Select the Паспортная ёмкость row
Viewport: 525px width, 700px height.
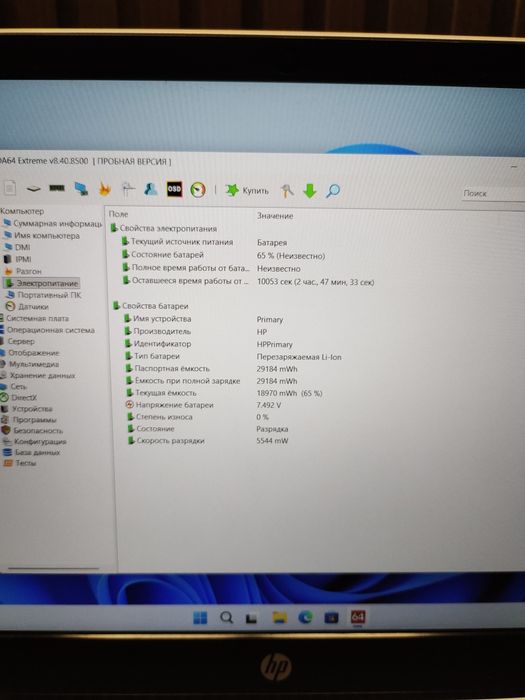point(167,368)
